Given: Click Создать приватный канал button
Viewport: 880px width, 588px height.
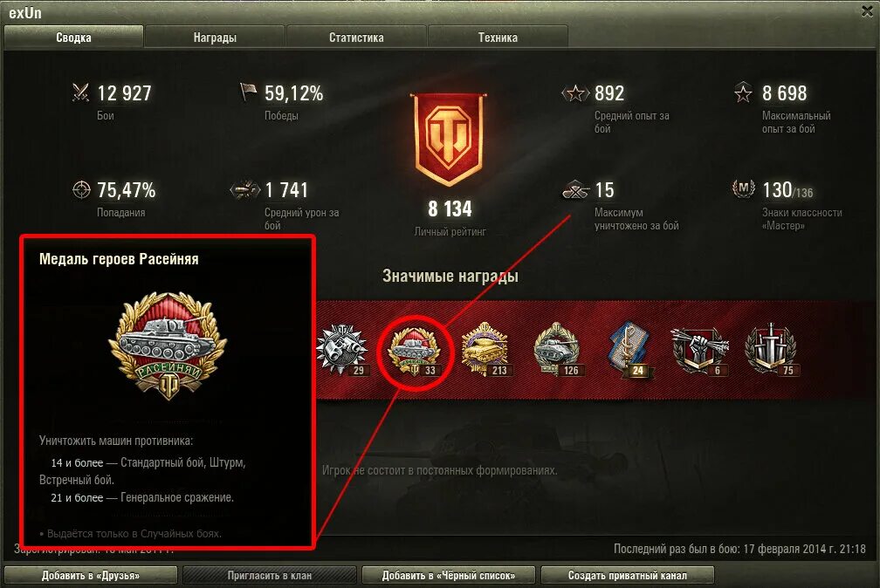Looking at the screenshot, I should click(x=628, y=575).
